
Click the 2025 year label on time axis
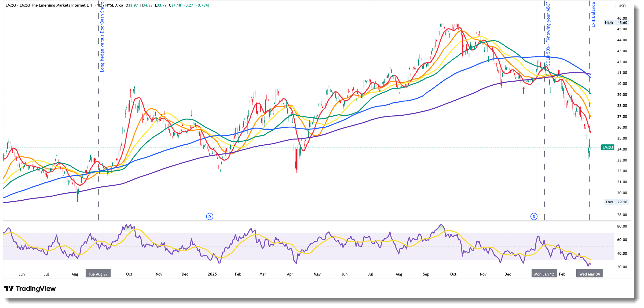[x=212, y=274]
